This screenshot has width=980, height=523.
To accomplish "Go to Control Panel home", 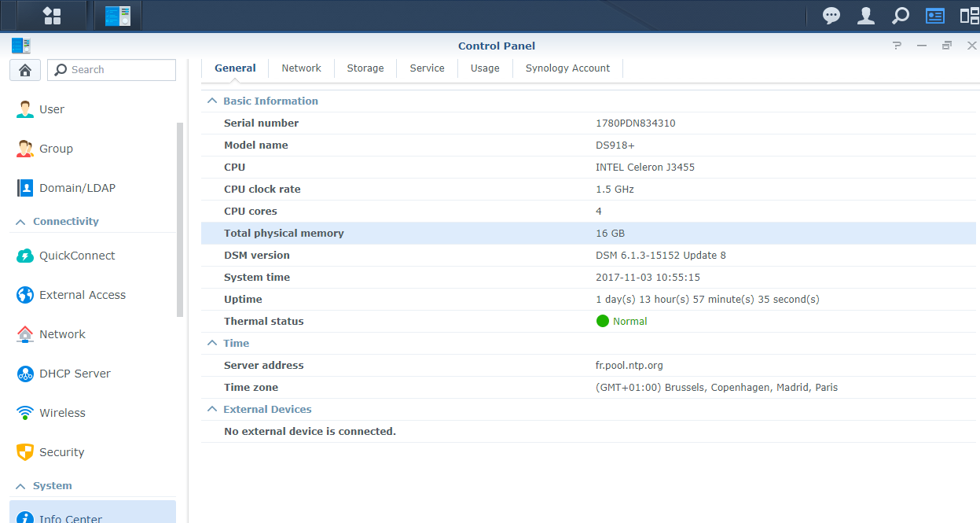I will tap(25, 70).
